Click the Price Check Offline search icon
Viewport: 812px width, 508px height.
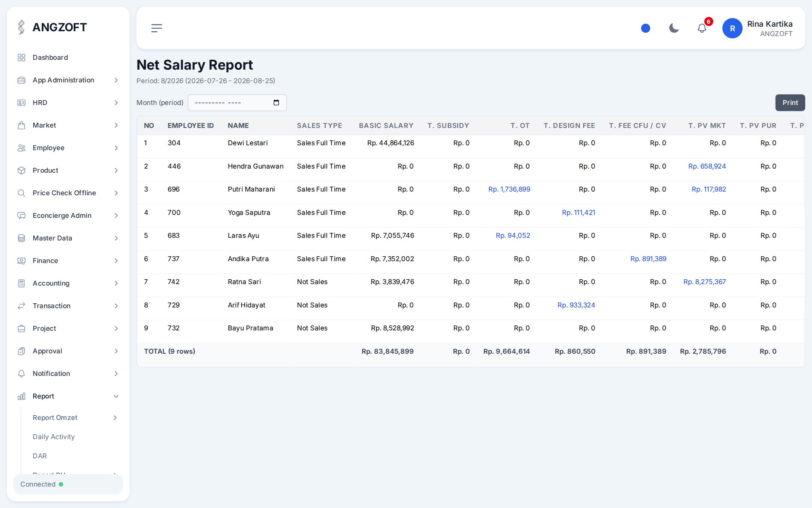[21, 193]
